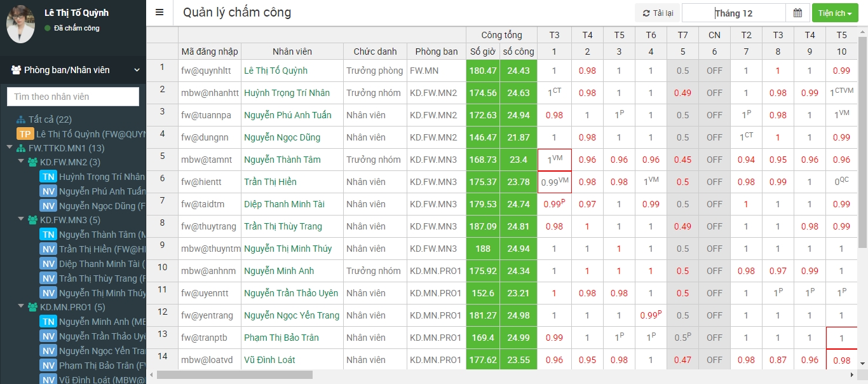
Task: Open the calendar date picker icon
Action: pyautogui.click(x=797, y=13)
